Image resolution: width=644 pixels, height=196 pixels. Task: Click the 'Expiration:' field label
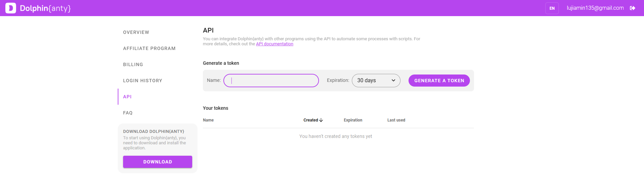338,80
